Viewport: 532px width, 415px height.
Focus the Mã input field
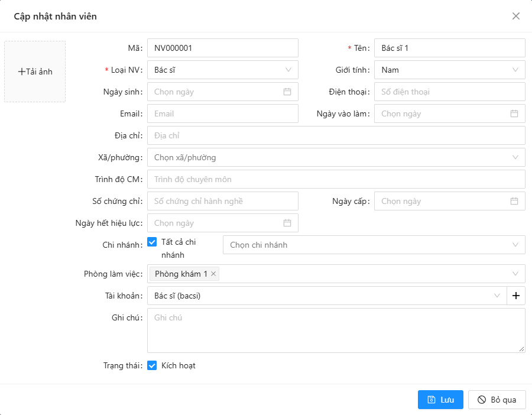(223, 48)
